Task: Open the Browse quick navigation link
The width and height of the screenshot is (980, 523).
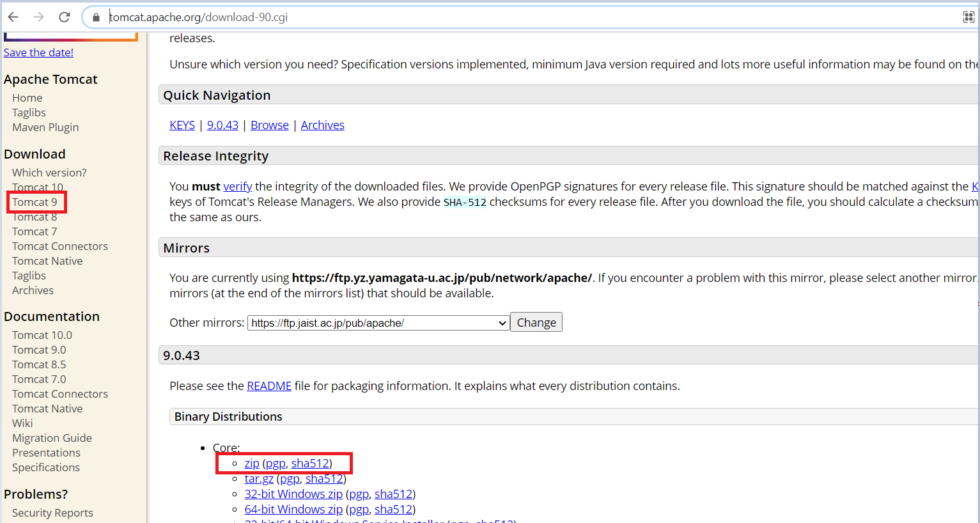Action: 270,125
